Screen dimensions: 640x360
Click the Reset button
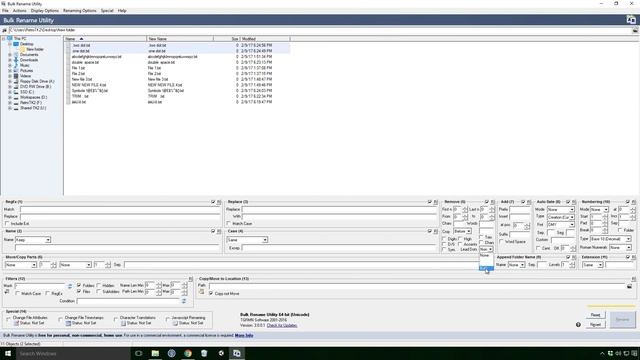click(x=596, y=315)
